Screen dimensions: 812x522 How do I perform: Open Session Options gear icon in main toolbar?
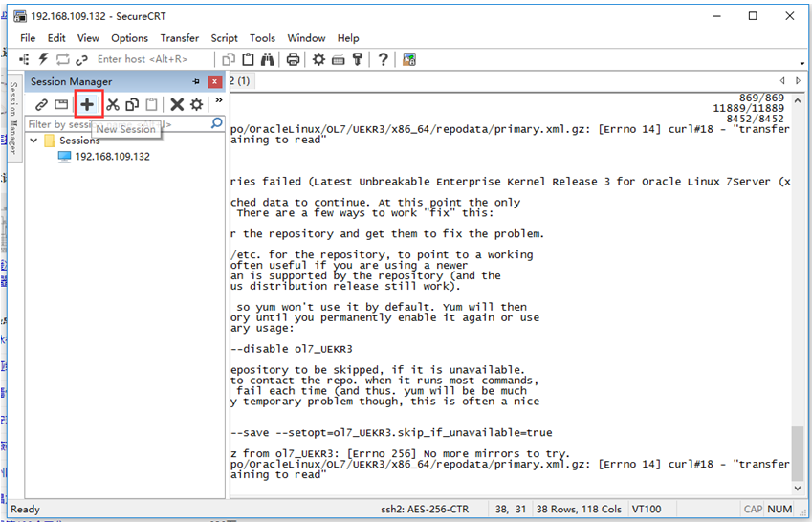click(319, 59)
